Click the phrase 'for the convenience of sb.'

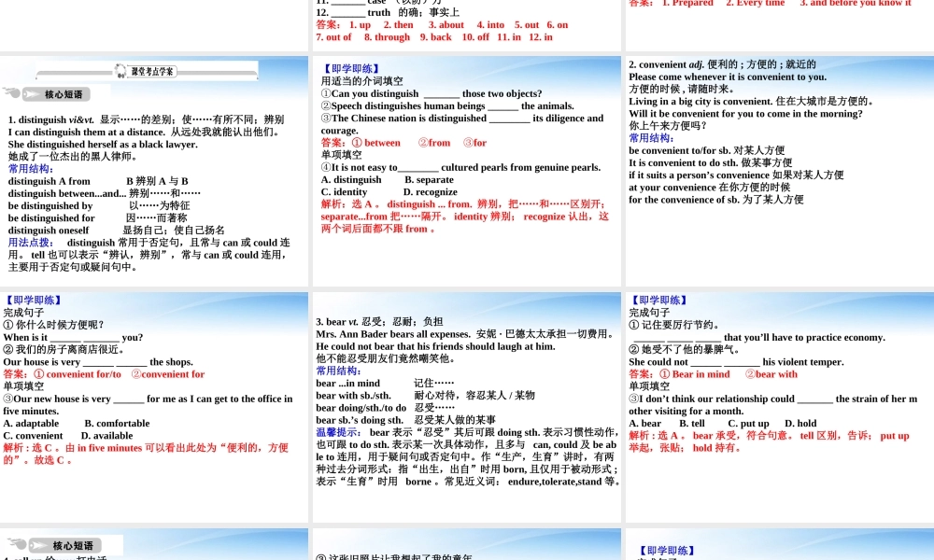(684, 200)
